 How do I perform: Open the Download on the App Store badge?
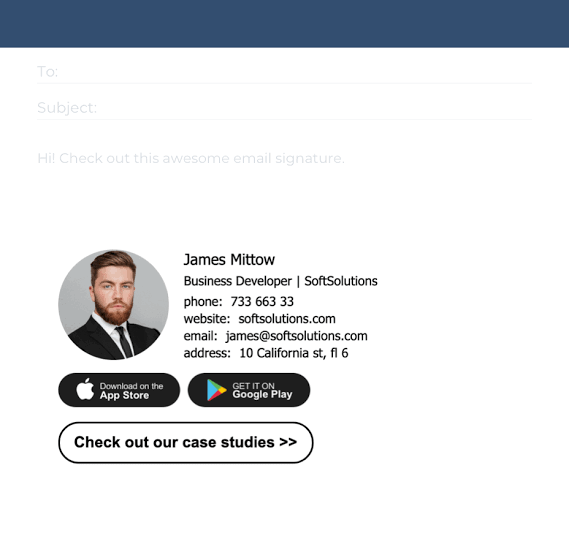coord(119,390)
